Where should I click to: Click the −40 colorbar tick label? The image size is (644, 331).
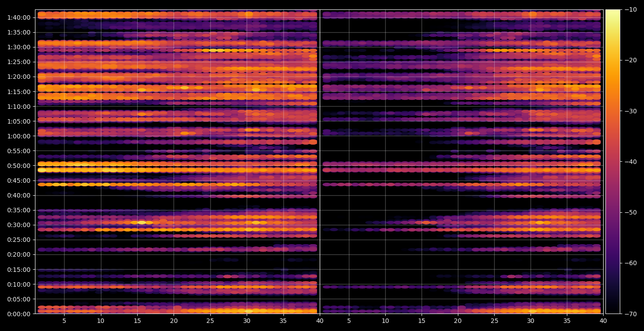[631, 162]
